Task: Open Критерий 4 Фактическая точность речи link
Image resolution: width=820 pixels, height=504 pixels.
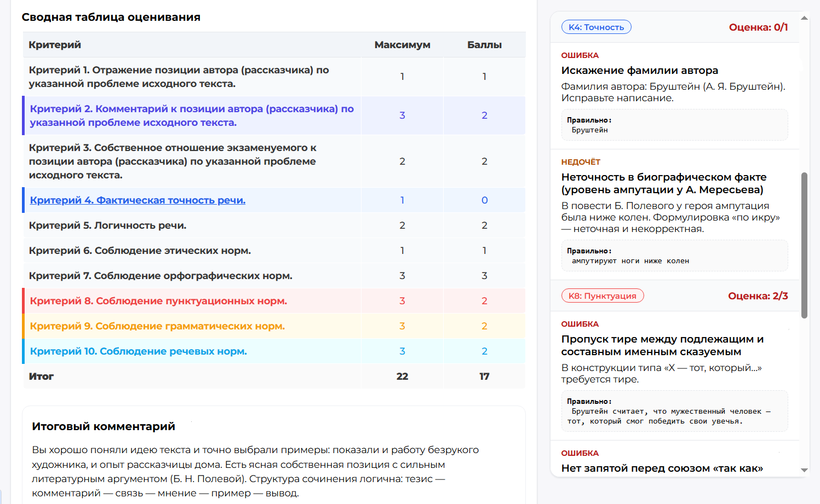Action: (137, 200)
